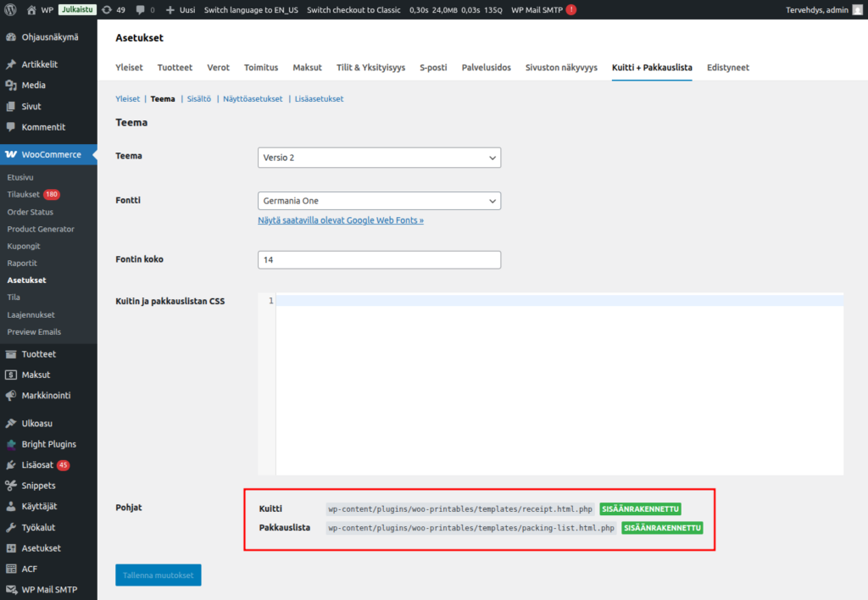Expand the Fontti Germania One dropdown
This screenshot has width=868, height=600.
pos(379,201)
